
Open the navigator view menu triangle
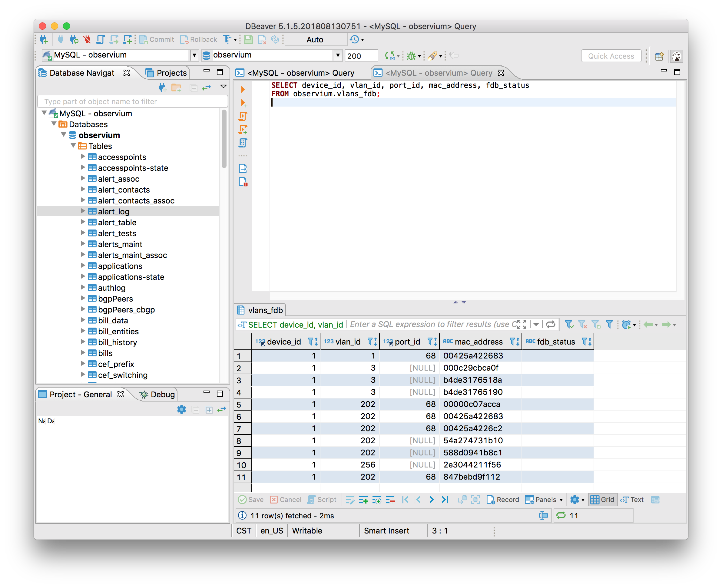click(223, 86)
